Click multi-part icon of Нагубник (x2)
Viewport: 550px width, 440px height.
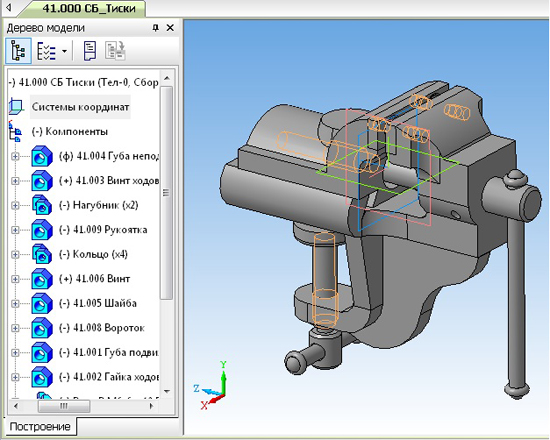point(42,205)
